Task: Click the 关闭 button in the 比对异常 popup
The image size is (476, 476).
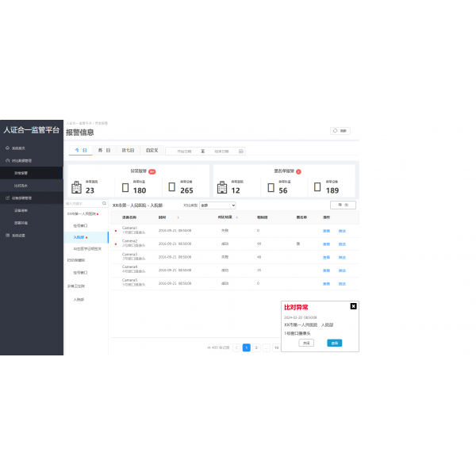Action: click(x=306, y=343)
